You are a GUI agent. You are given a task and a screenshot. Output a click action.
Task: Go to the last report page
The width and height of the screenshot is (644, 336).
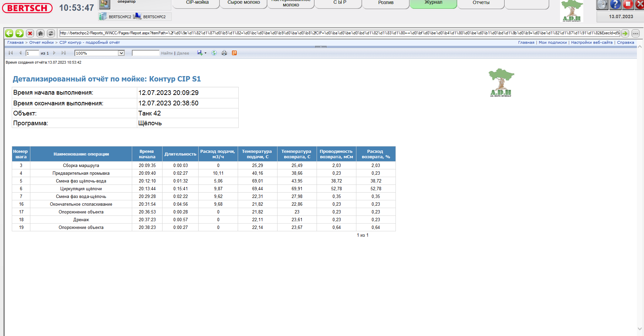click(63, 53)
